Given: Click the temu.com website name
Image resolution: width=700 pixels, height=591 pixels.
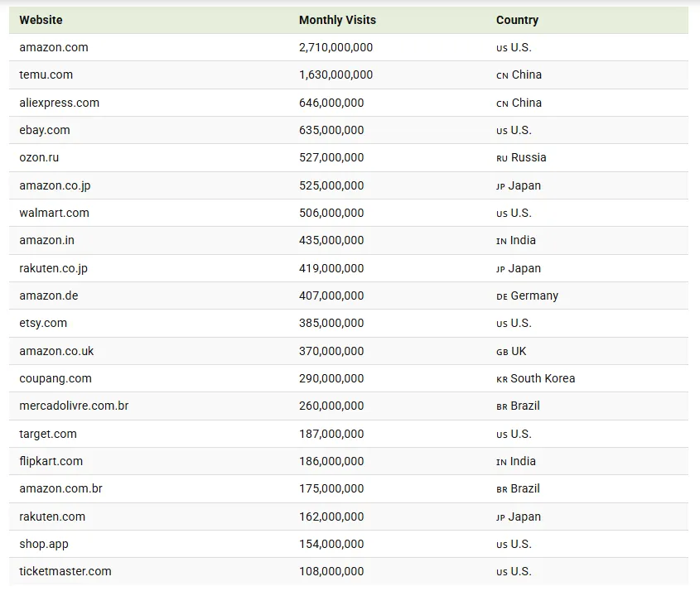Looking at the screenshot, I should point(46,74).
